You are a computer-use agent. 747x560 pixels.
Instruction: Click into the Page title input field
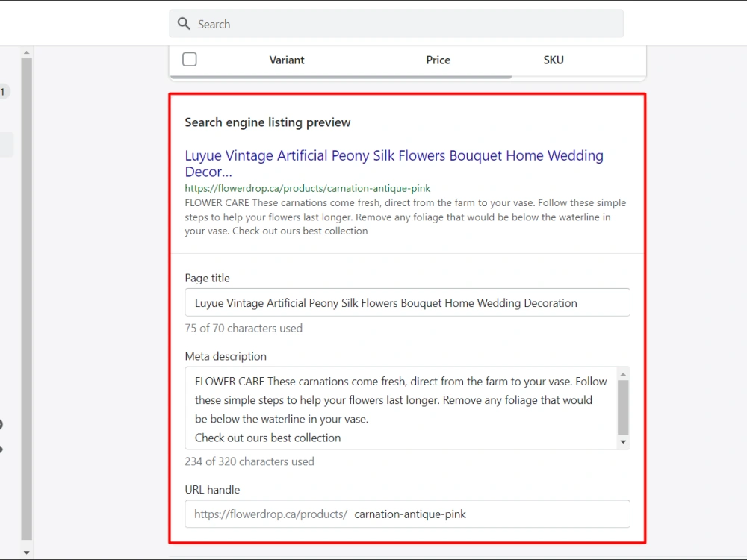[407, 302]
